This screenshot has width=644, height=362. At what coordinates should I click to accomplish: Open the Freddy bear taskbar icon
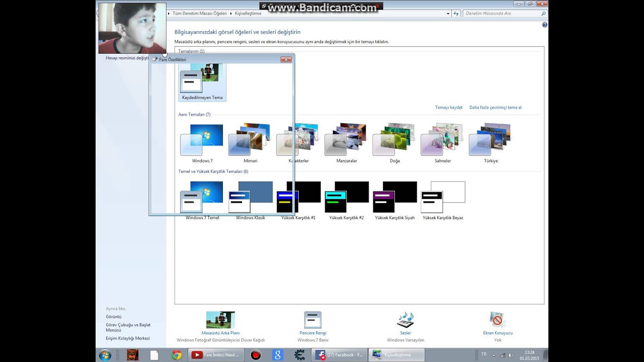click(x=132, y=355)
